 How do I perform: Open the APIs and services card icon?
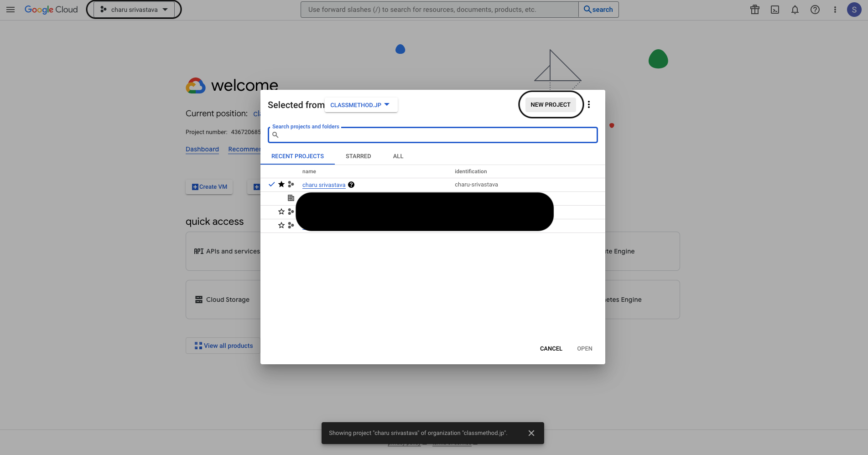click(198, 251)
